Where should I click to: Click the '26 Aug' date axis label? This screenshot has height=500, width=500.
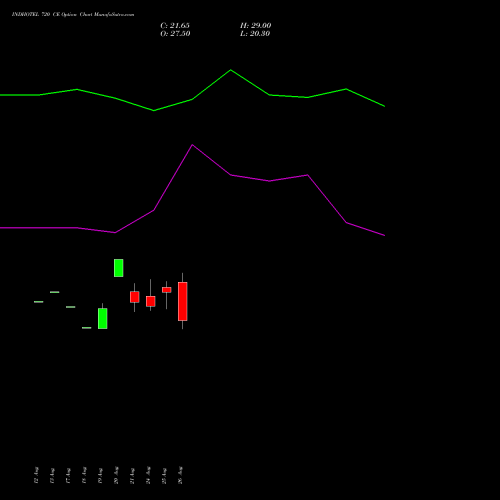click(x=180, y=475)
